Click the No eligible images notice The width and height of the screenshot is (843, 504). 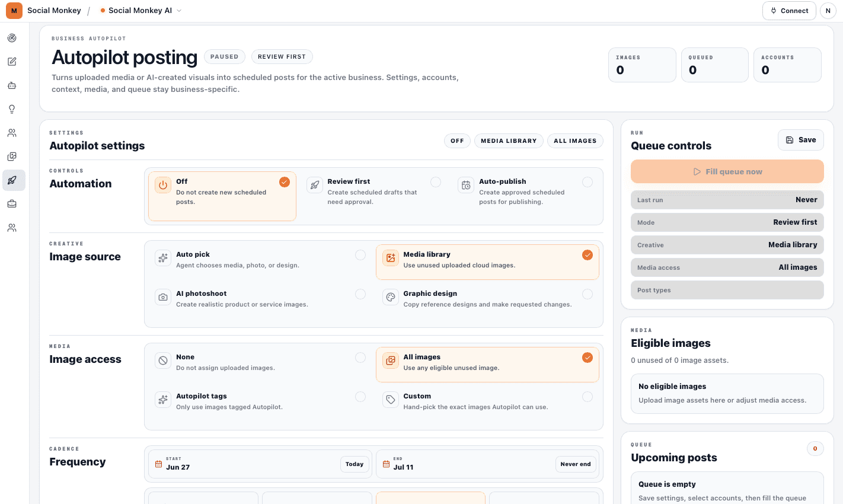(x=727, y=394)
